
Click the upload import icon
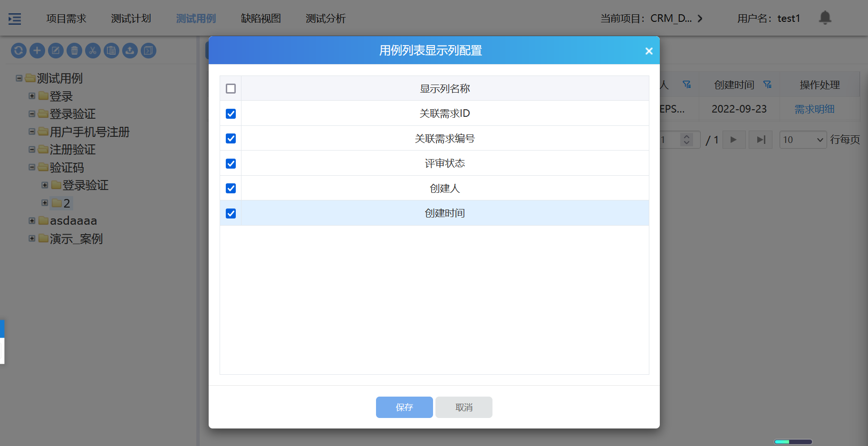pos(130,50)
